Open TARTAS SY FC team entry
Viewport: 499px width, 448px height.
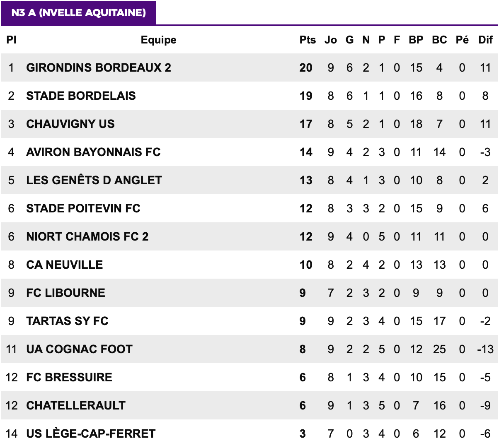click(67, 321)
